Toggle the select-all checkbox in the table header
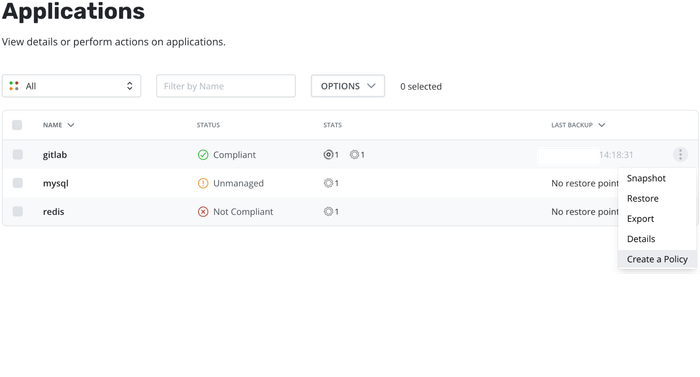Image resolution: width=700 pixels, height=377 pixels. (x=17, y=125)
